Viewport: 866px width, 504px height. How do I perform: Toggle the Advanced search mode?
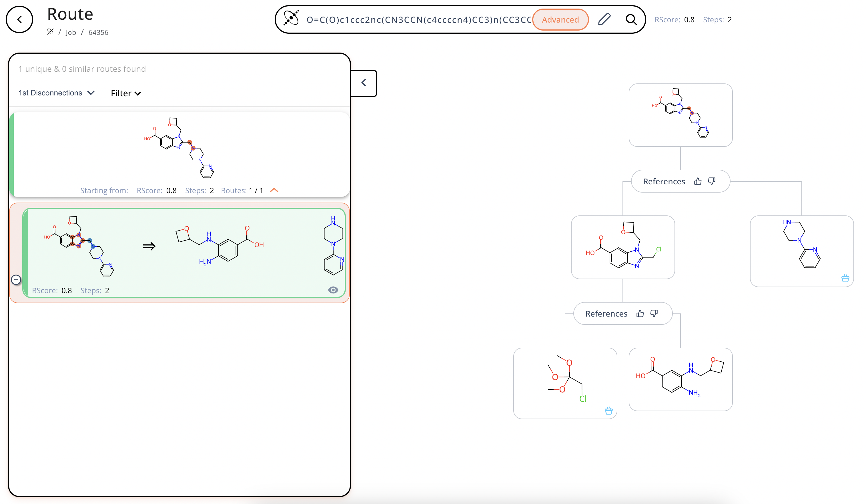560,20
